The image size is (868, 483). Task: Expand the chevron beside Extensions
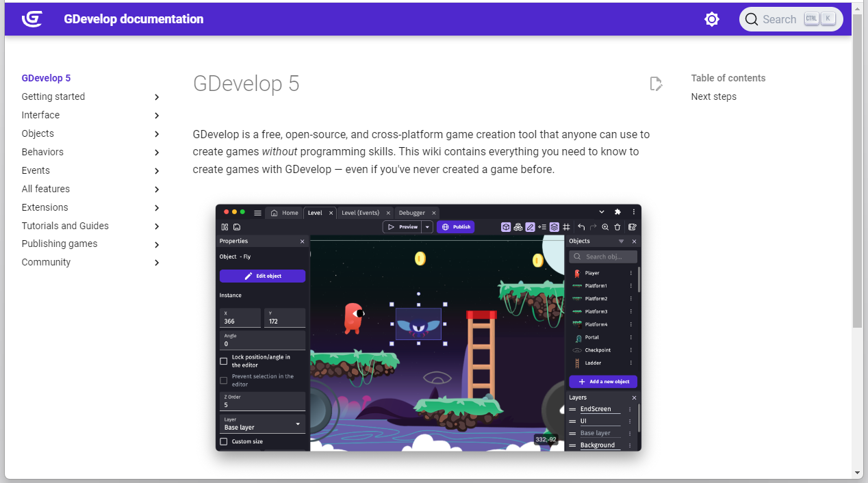tap(157, 208)
